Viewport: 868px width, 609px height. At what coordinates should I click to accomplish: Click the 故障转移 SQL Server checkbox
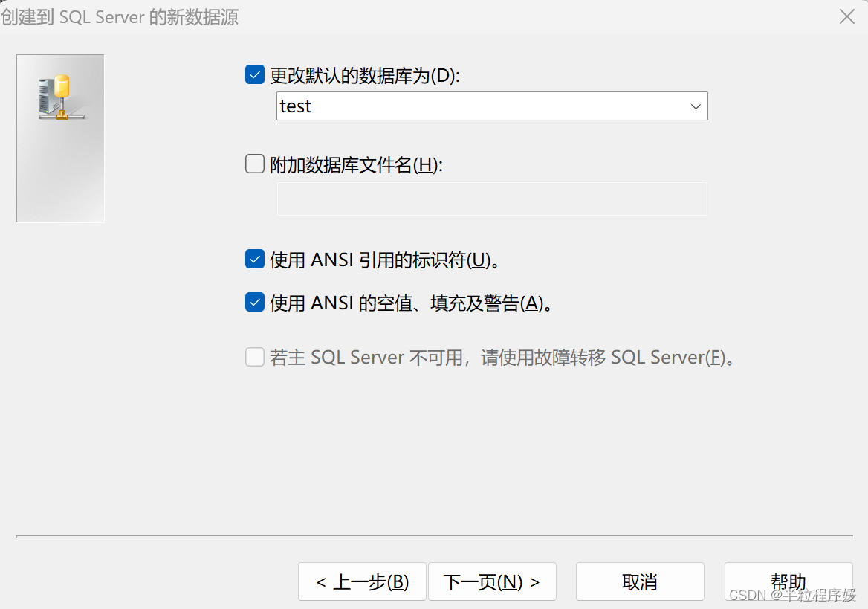pyautogui.click(x=255, y=357)
